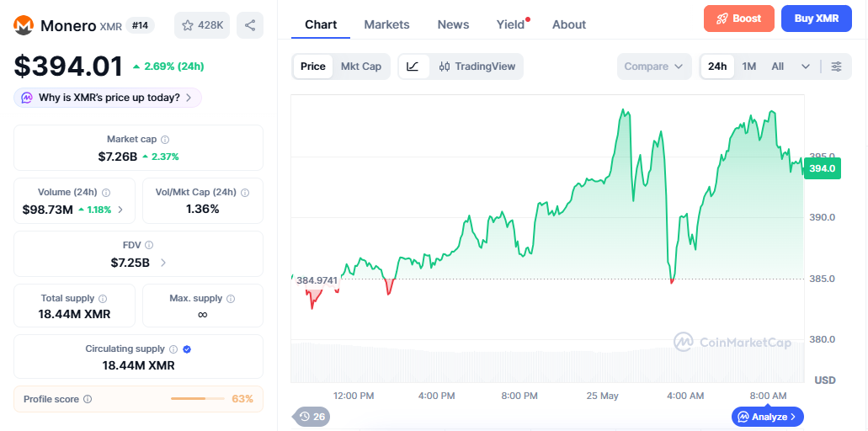
Task: Click the volume bars at chart bottom
Action: 547,363
